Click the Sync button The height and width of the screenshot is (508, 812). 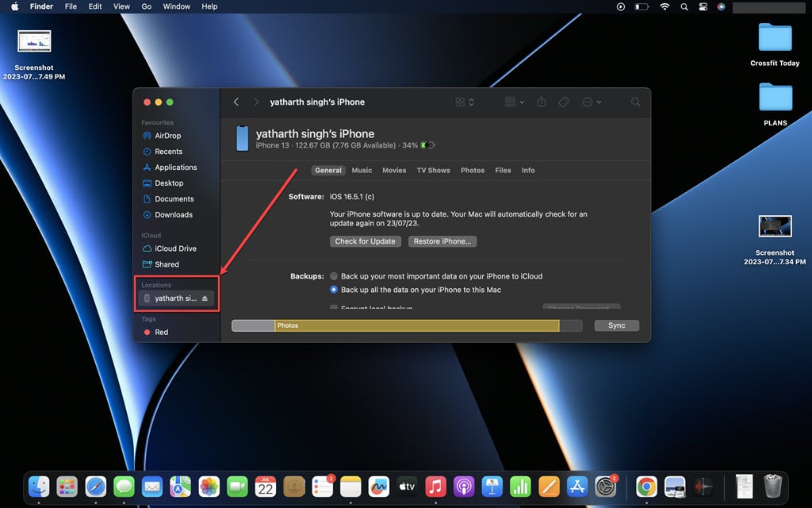(x=616, y=325)
